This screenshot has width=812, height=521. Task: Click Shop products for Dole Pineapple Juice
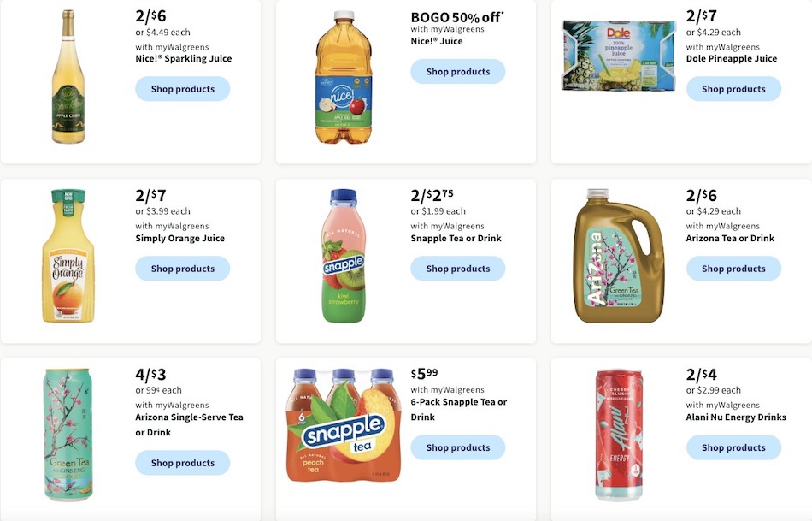733,88
